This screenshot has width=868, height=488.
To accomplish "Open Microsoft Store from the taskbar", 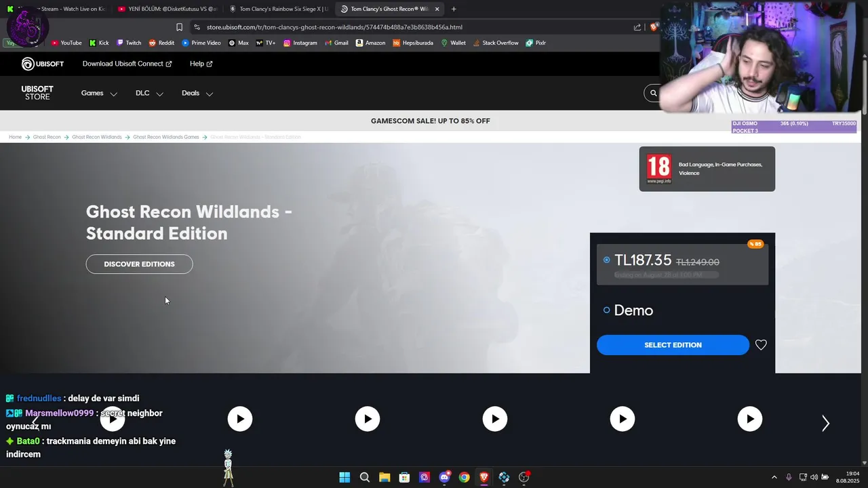I will tap(404, 477).
